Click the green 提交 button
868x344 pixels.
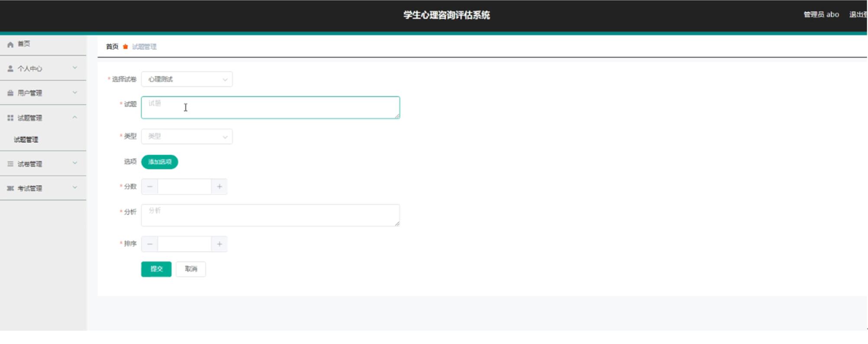click(156, 269)
